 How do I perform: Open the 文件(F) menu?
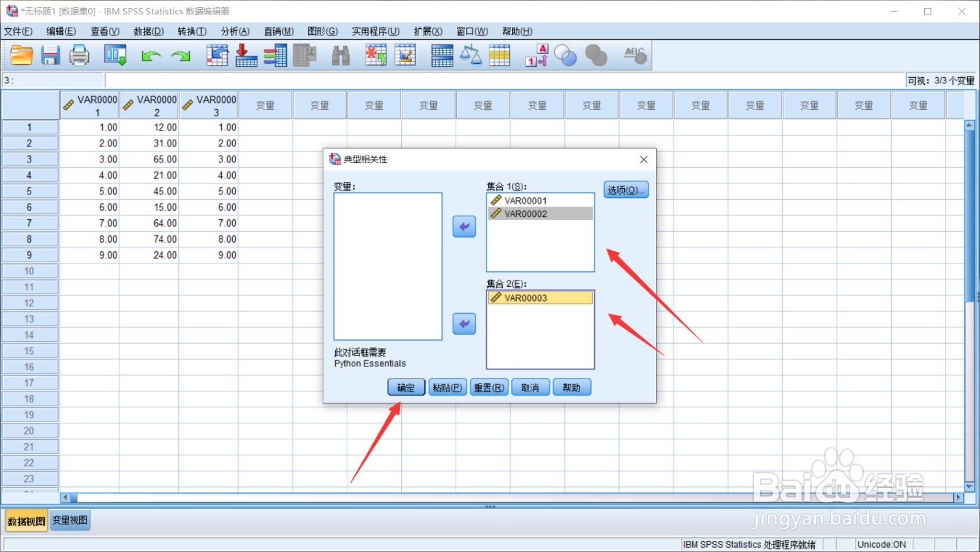tap(18, 31)
